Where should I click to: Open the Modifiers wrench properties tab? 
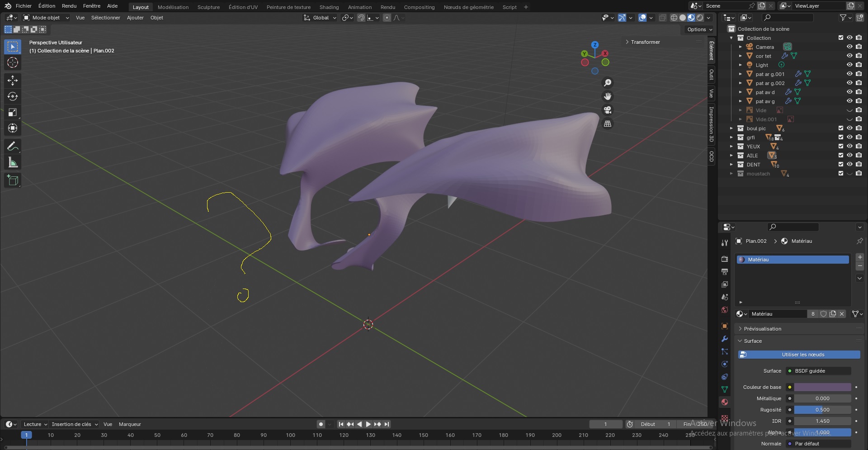tap(725, 339)
